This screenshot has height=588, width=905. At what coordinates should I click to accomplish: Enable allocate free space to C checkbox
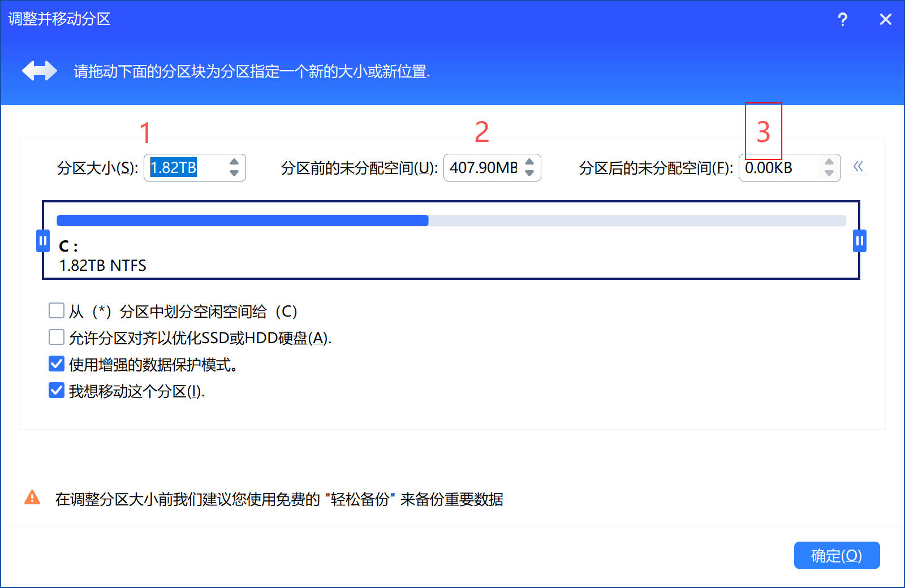click(x=57, y=311)
